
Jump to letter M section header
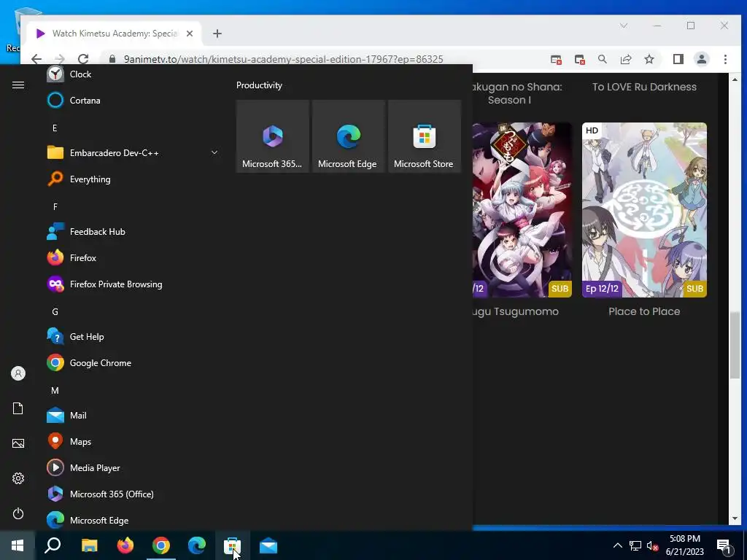pos(55,391)
